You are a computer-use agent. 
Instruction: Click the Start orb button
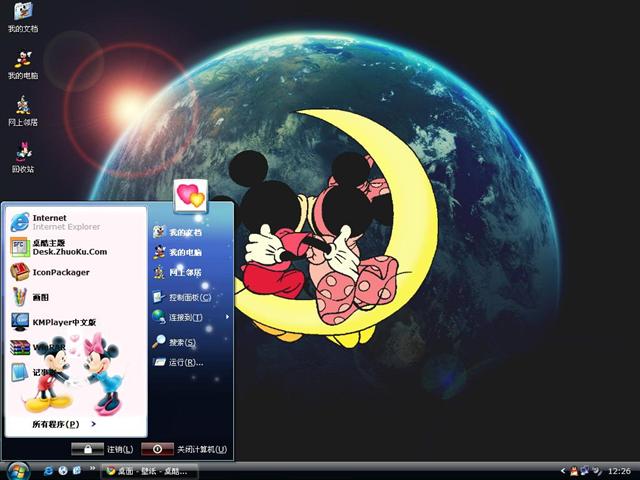pos(17,470)
